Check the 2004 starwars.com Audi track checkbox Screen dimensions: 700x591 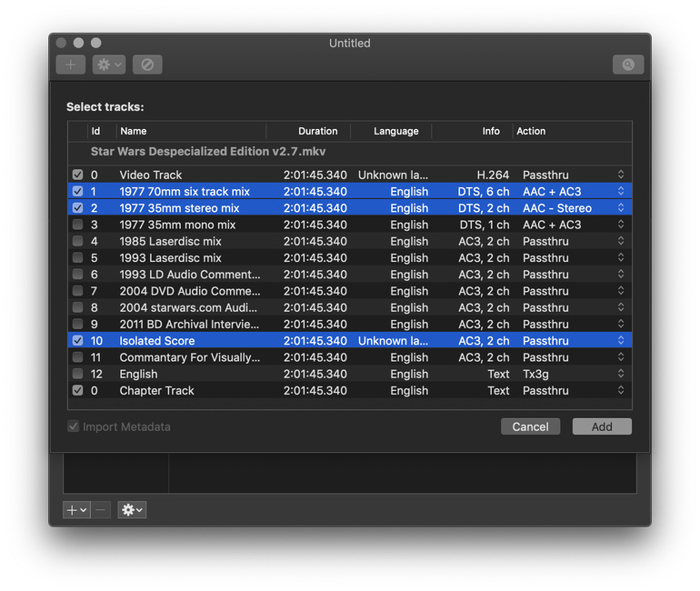77,307
